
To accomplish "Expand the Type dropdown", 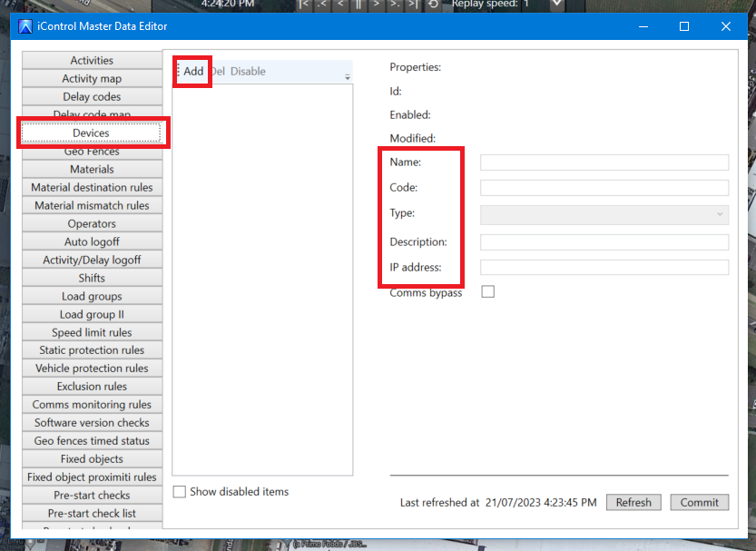I will 604,214.
